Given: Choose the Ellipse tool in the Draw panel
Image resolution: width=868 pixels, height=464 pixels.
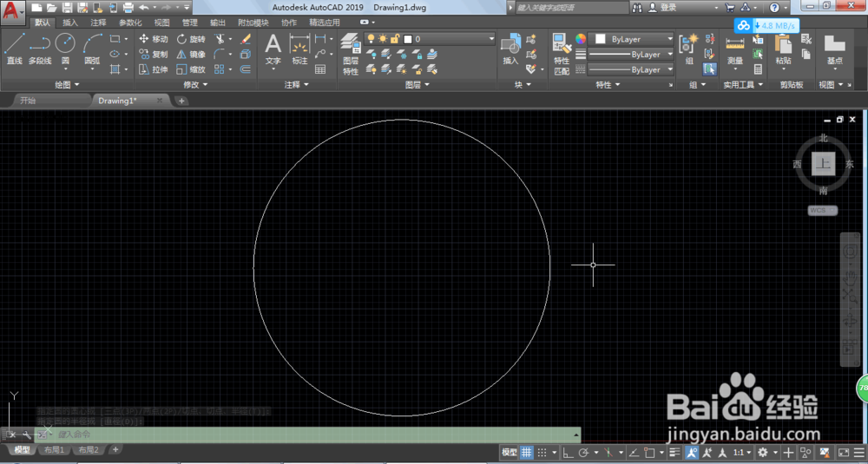Looking at the screenshot, I should pos(115,54).
